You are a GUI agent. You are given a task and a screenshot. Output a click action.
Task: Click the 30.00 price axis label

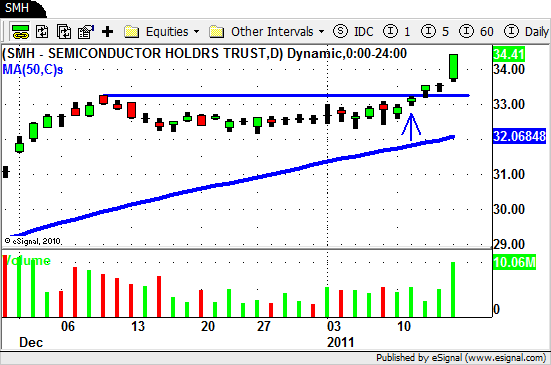pyautogui.click(x=509, y=209)
